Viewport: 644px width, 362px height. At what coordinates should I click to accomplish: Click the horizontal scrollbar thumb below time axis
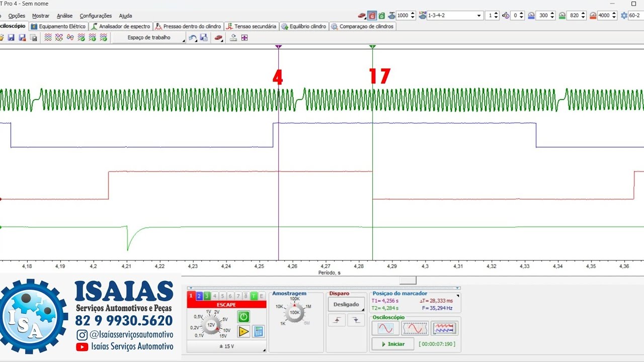[408, 280]
